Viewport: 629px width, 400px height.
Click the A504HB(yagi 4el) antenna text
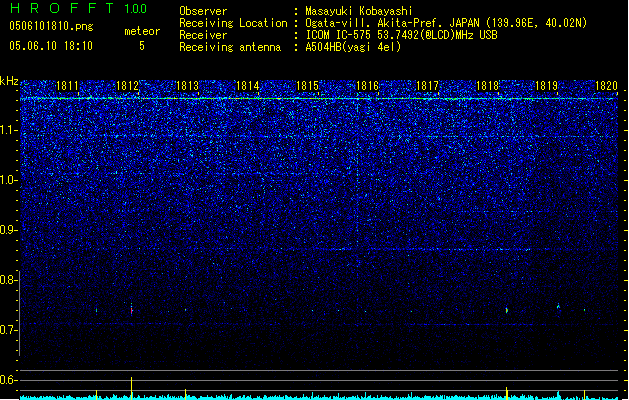(x=353, y=47)
